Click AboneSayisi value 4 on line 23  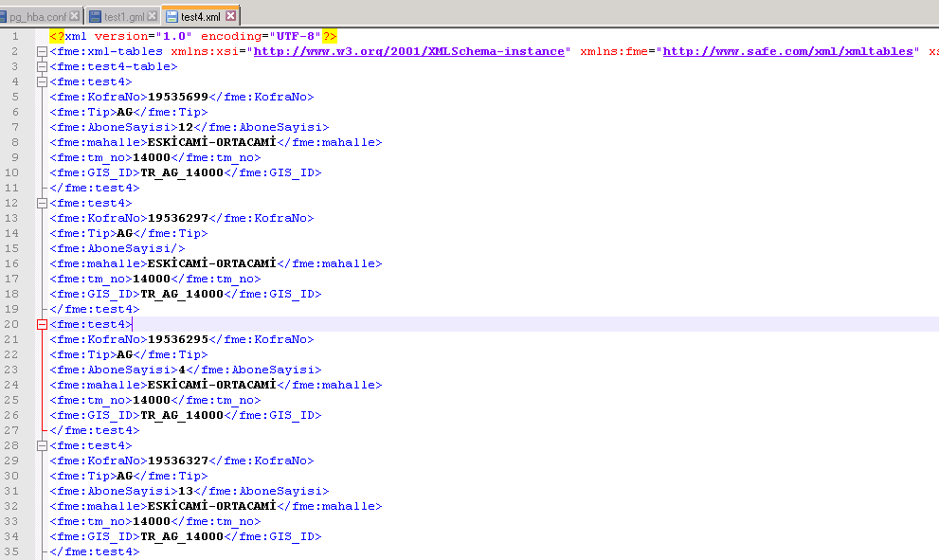coord(182,370)
